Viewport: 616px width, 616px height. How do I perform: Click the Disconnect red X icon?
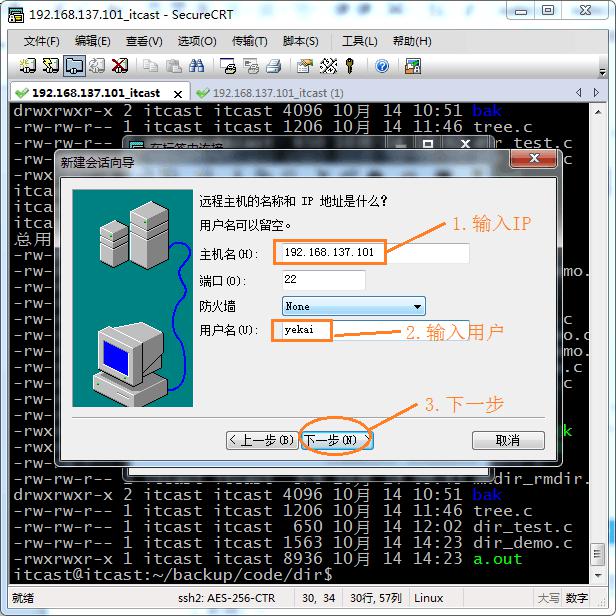click(x=120, y=66)
